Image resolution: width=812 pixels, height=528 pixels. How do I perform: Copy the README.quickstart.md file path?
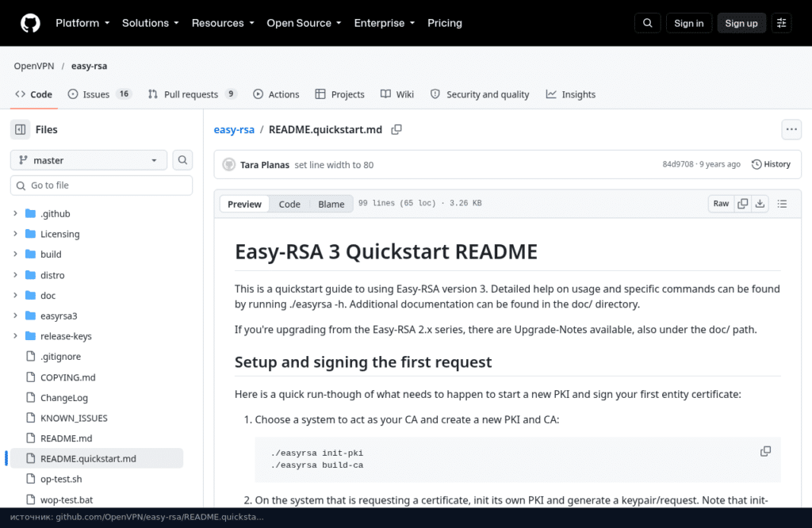(x=396, y=129)
